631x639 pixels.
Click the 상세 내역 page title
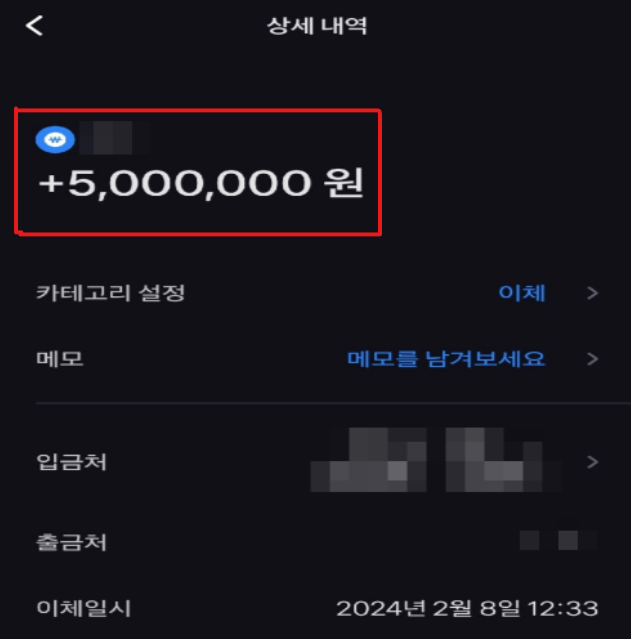pos(317,26)
